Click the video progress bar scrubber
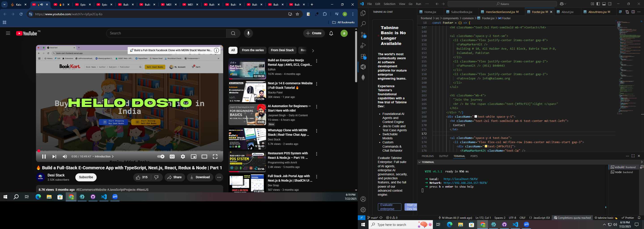Image resolution: width=644 pixels, height=229 pixels. click(39, 151)
